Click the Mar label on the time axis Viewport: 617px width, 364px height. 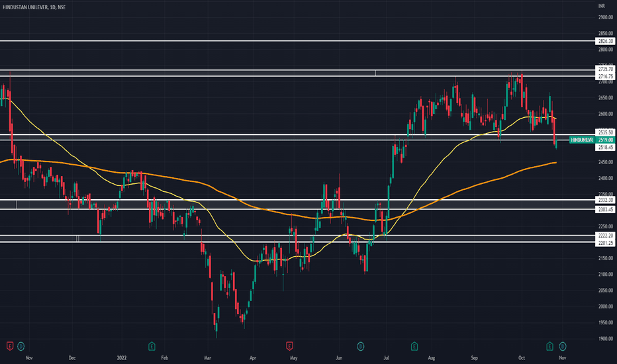pos(207,358)
